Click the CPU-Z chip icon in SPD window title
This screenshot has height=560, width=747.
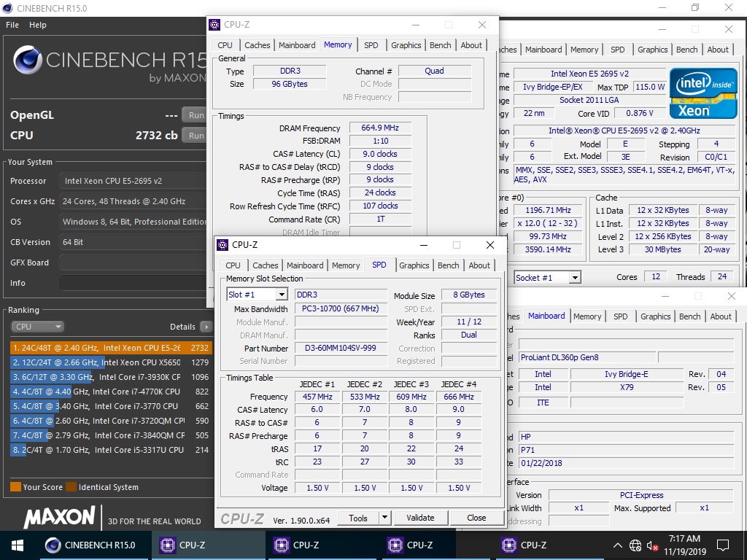[x=222, y=245]
